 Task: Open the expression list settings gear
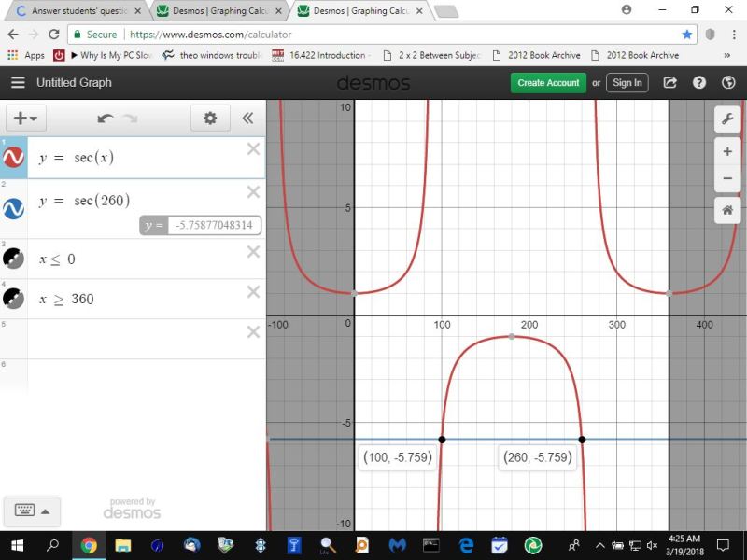[x=210, y=119]
